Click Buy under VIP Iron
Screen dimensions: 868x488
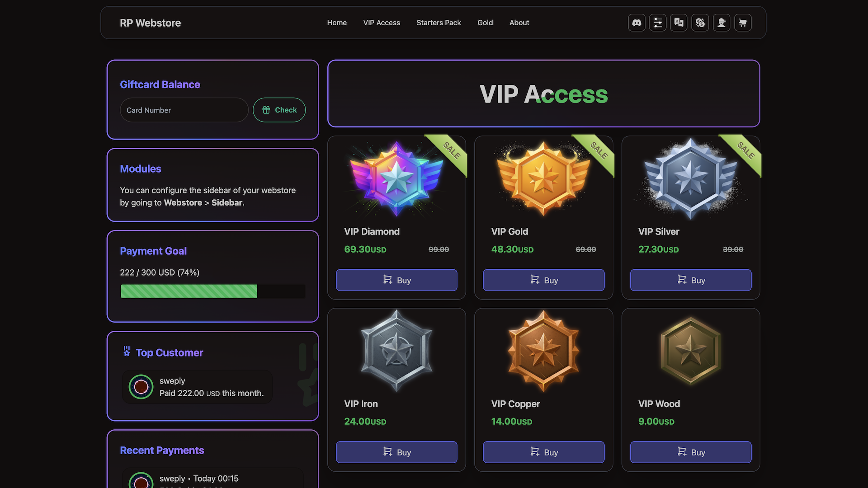pos(396,452)
